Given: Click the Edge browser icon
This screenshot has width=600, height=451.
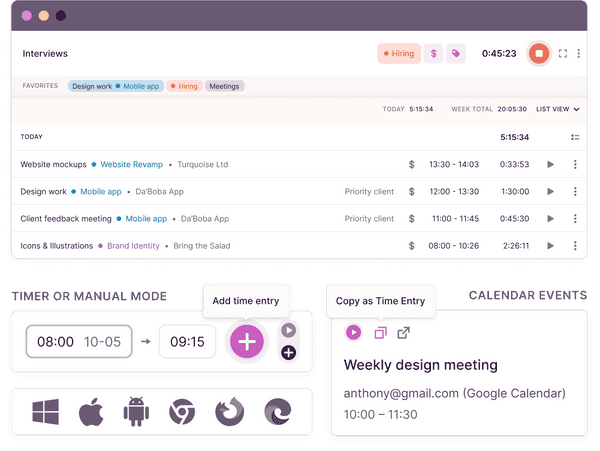Looking at the screenshot, I should (278, 412).
